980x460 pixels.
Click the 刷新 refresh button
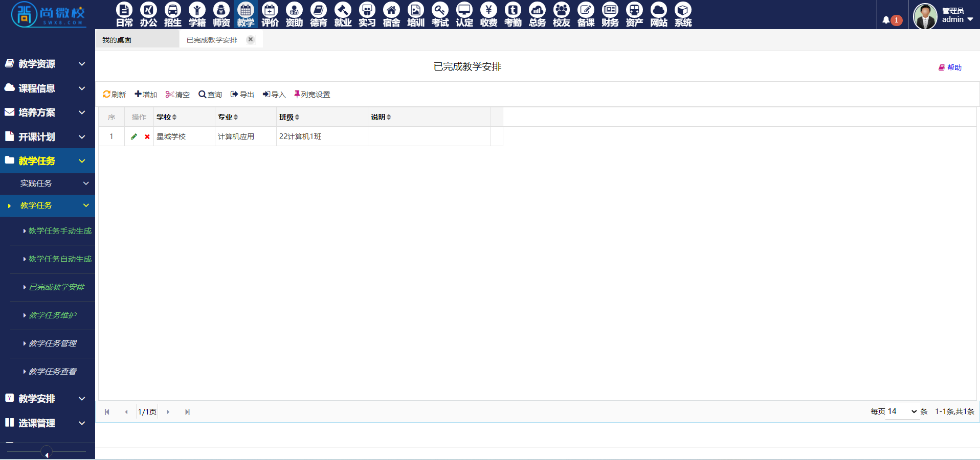pyautogui.click(x=114, y=95)
